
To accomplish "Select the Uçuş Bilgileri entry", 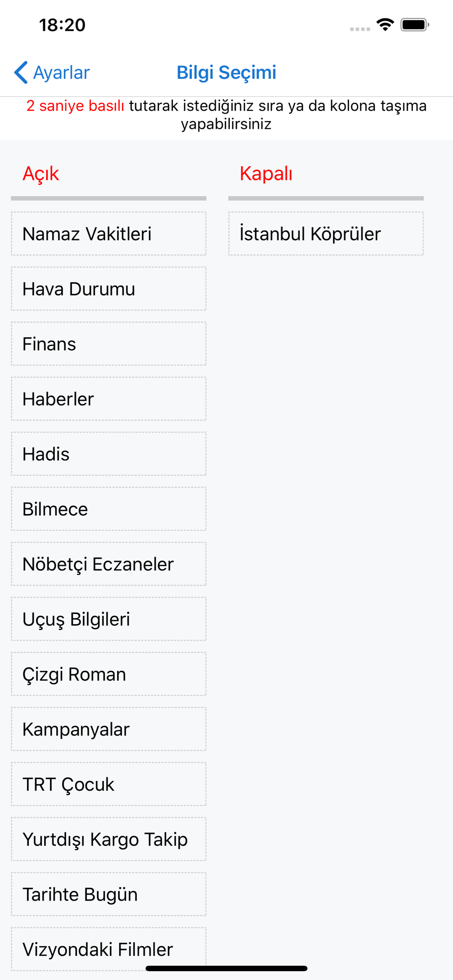I will (x=108, y=619).
